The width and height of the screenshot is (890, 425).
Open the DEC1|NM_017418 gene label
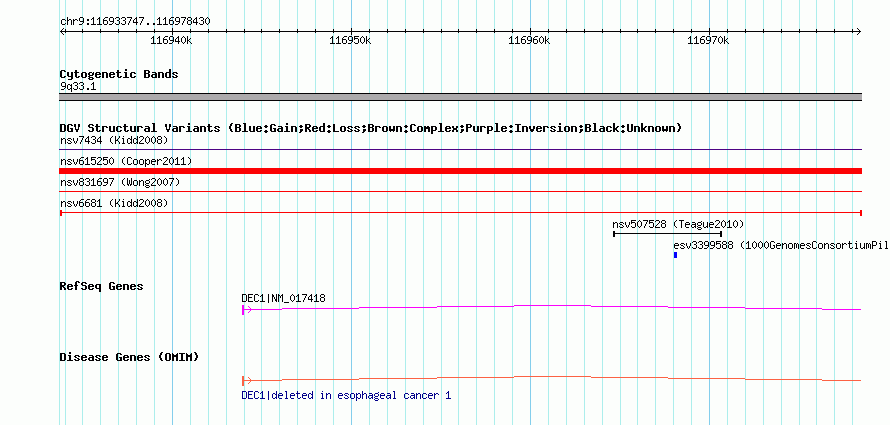coord(284,298)
